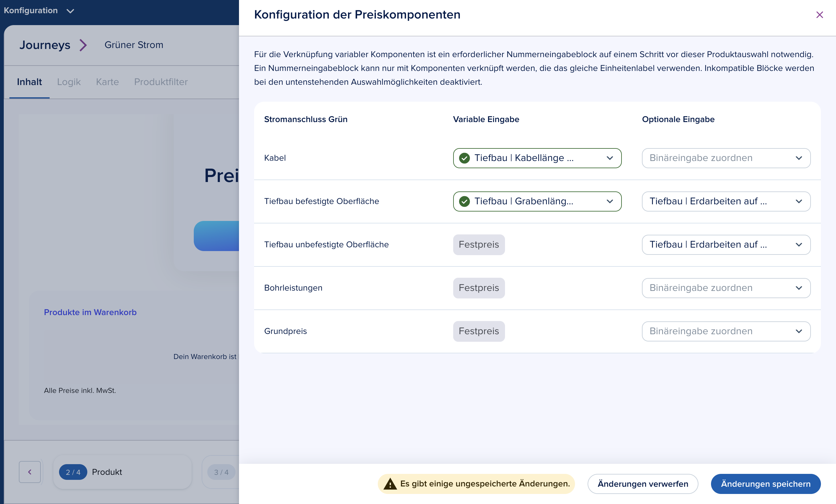Open Grundpreis Binäreingabe zuordnen dropdown

pos(726,331)
